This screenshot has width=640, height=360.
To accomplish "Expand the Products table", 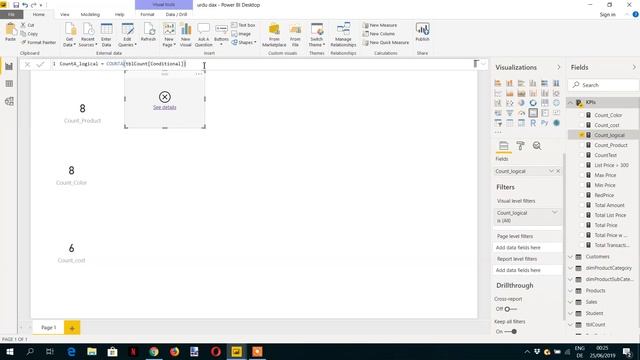I will [x=571, y=291].
